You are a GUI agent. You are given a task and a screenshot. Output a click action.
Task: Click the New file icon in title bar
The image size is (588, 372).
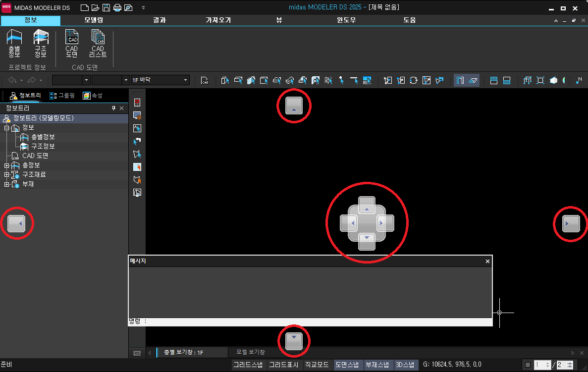85,7
